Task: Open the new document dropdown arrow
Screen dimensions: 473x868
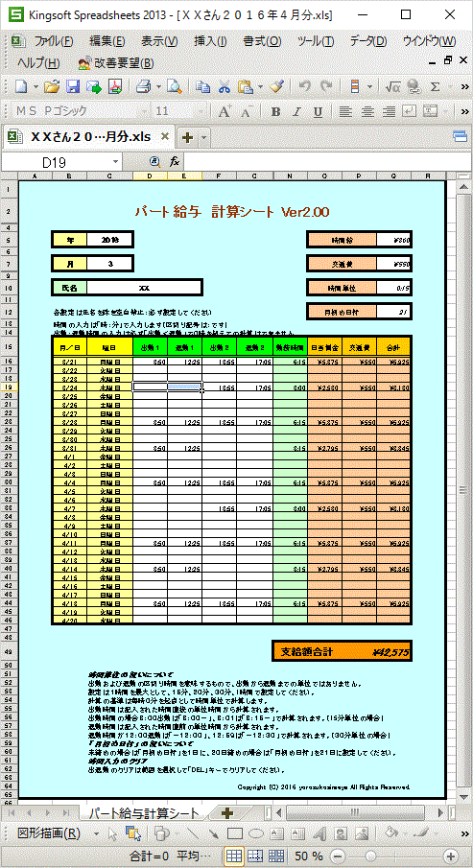Action: 36,87
